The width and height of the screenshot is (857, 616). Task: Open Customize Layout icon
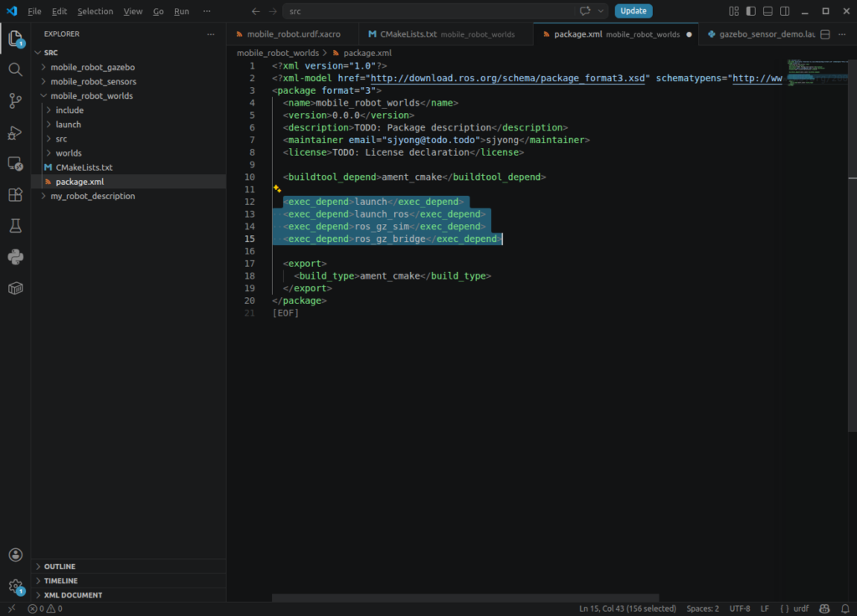(733, 11)
